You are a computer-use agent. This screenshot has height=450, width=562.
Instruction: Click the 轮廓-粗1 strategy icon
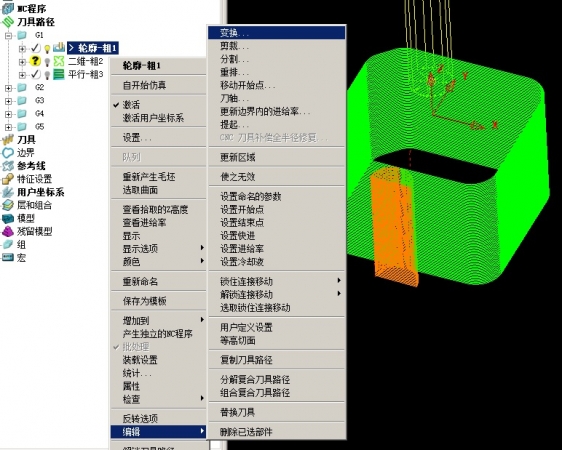pyautogui.click(x=59, y=48)
